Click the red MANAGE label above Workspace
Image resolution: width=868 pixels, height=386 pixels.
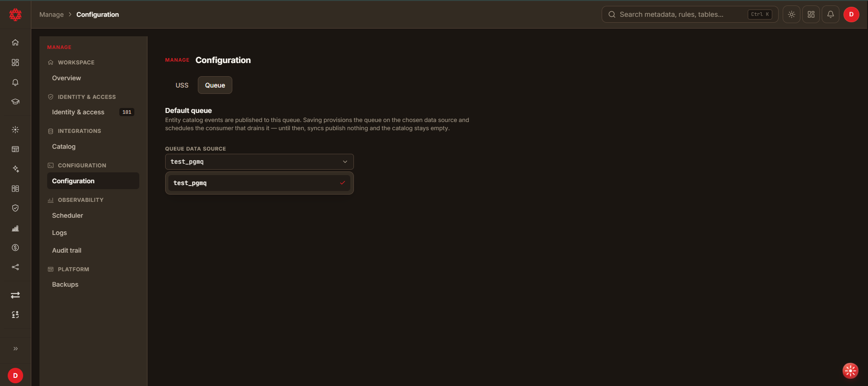59,47
